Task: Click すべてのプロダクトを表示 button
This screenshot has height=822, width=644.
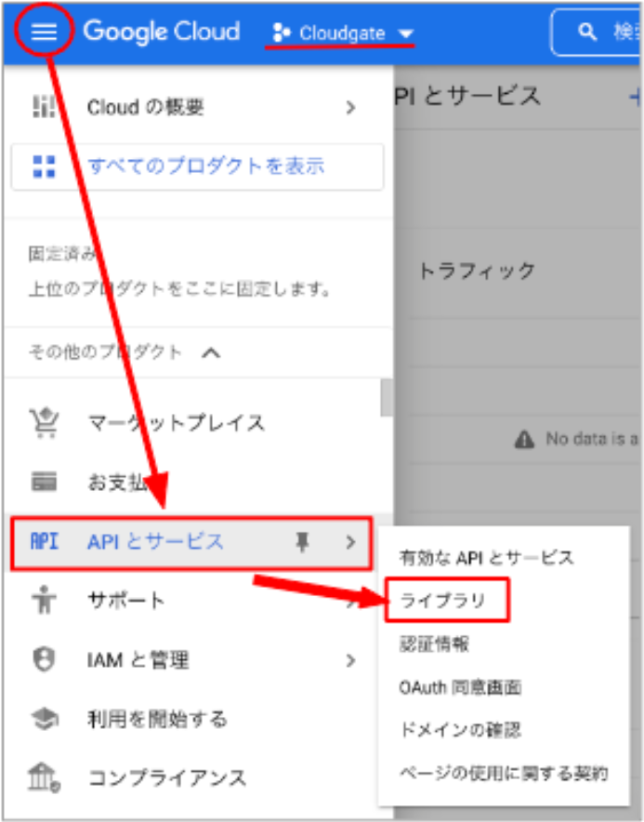Action: coord(198,166)
